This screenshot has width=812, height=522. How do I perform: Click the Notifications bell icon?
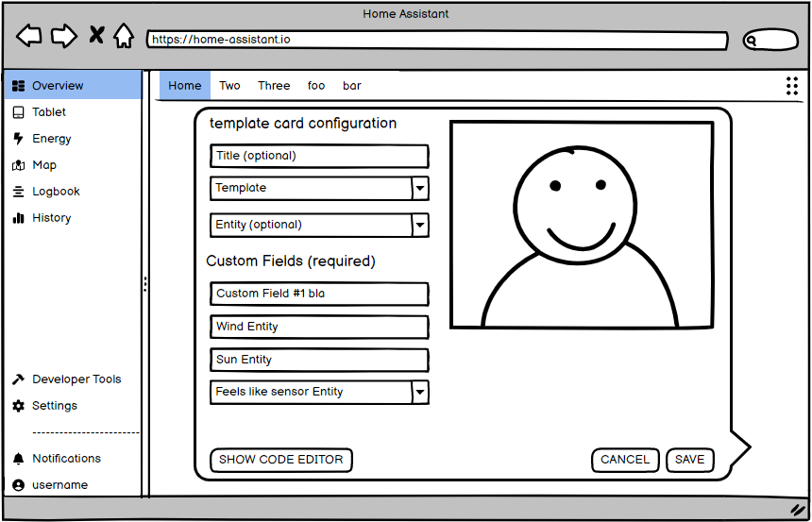point(18,459)
